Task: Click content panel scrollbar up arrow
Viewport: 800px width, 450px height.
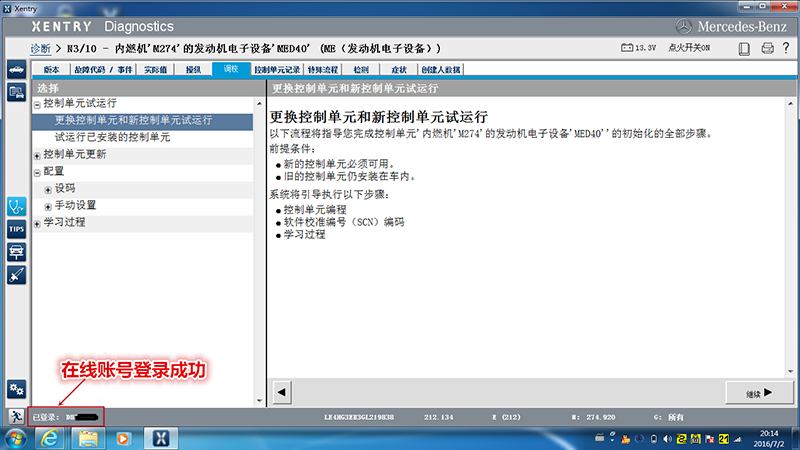Action: pos(791,104)
